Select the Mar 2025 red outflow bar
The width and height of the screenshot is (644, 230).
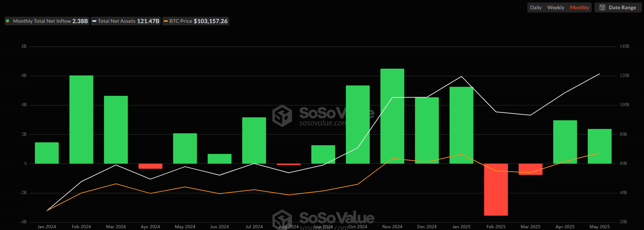(530, 169)
